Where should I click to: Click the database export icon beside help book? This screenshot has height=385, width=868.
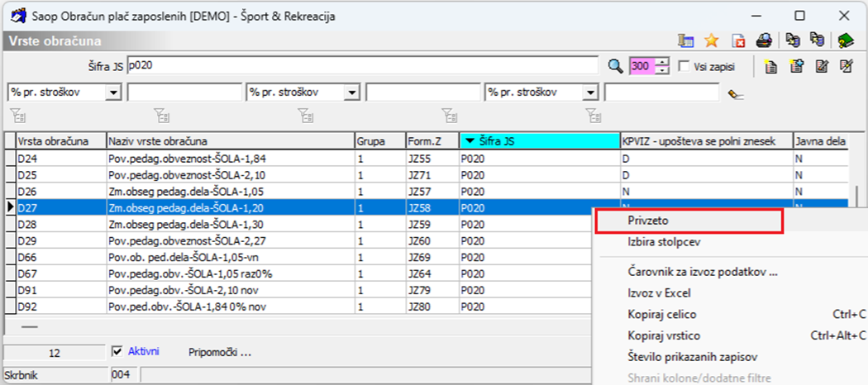click(817, 40)
